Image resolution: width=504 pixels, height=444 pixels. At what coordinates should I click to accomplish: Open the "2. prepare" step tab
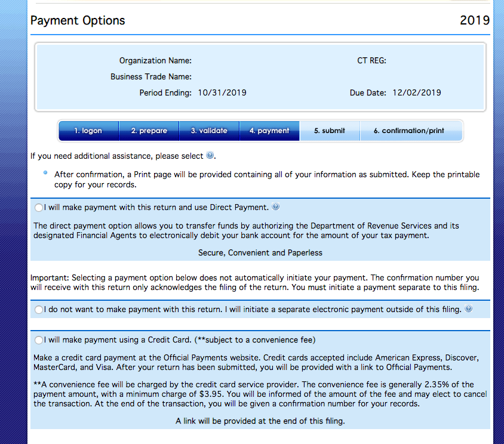[149, 130]
